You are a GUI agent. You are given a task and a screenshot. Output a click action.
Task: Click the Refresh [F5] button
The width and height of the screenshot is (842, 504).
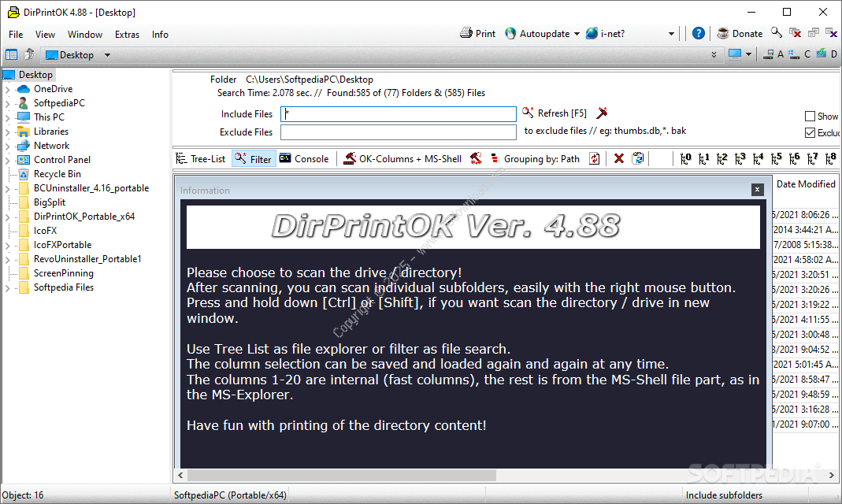[x=555, y=113]
